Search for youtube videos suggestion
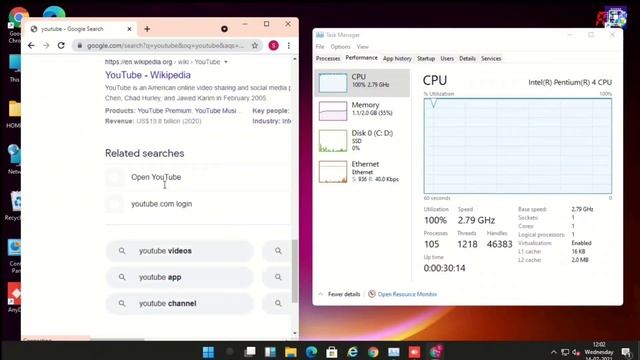 point(180,251)
